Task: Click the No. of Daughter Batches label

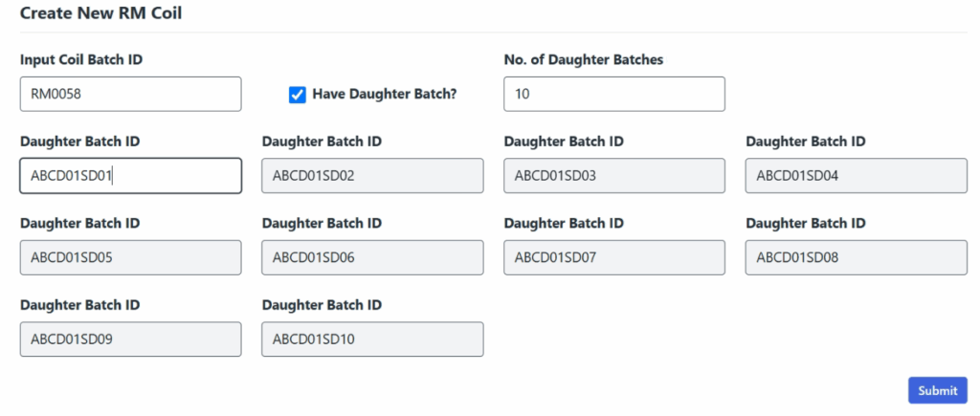Action: 583,59
